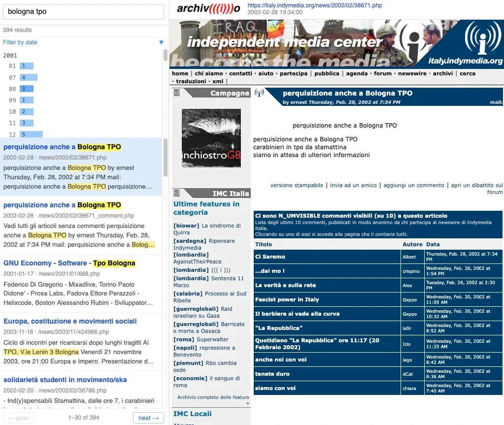Screen dimensions: 504x425
Task: Collapse the Filter by date triangle
Action: pyautogui.click(x=161, y=42)
